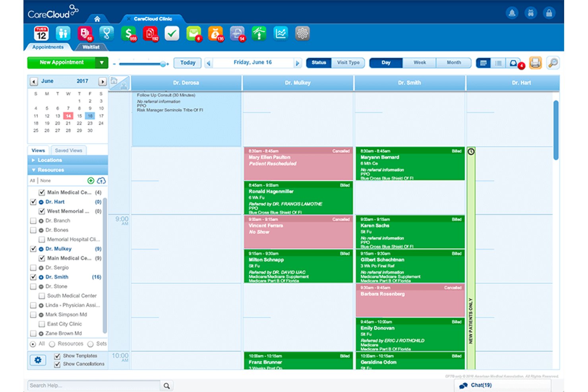Open the Chat(19) panel
The width and height of the screenshot is (588, 392).
coord(502,385)
